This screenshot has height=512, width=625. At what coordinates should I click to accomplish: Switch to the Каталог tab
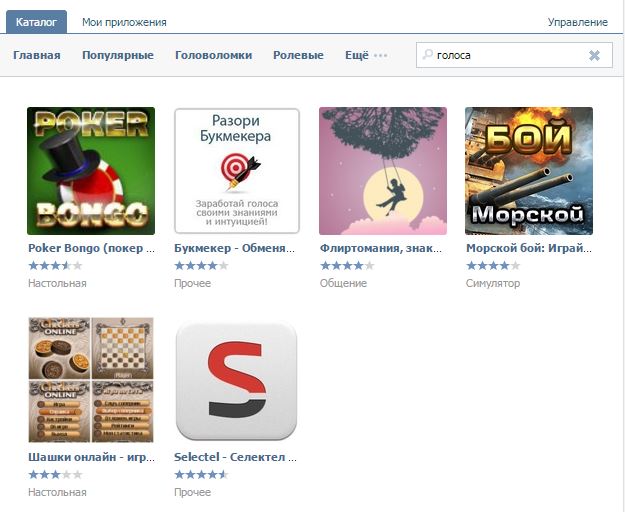pyautogui.click(x=36, y=22)
